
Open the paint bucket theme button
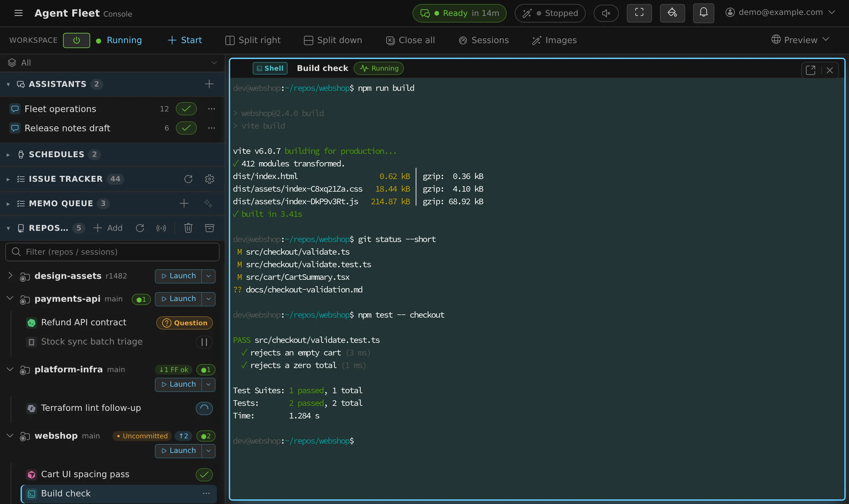(x=672, y=13)
